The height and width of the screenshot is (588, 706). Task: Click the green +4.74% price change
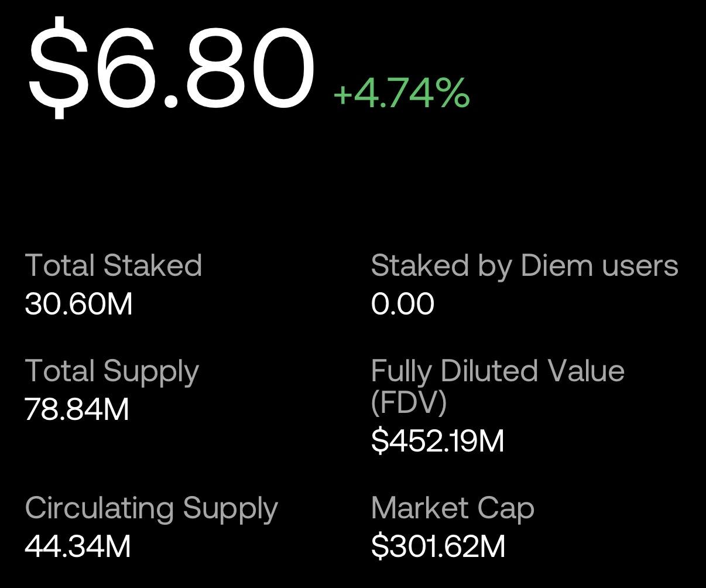401,93
